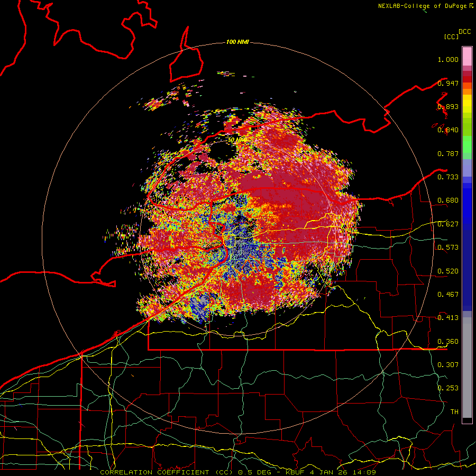Click the [CC] units label
This screenshot has width=476, height=476.
[x=451, y=36]
